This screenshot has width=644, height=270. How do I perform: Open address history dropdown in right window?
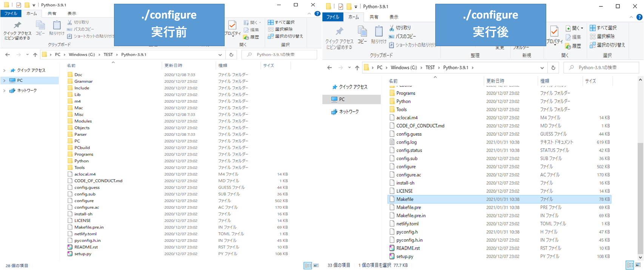click(542, 68)
